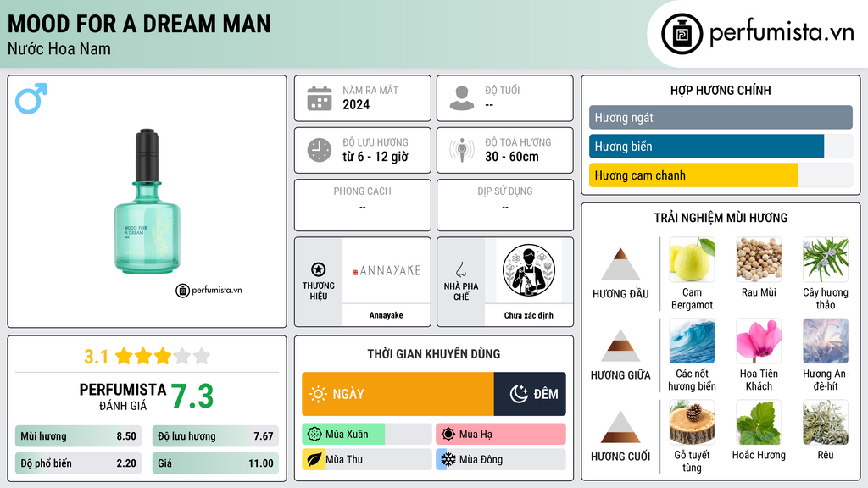The image size is (868, 488).
Task: Click the từ 6 - 12 giờ value
Action: pyautogui.click(x=376, y=157)
